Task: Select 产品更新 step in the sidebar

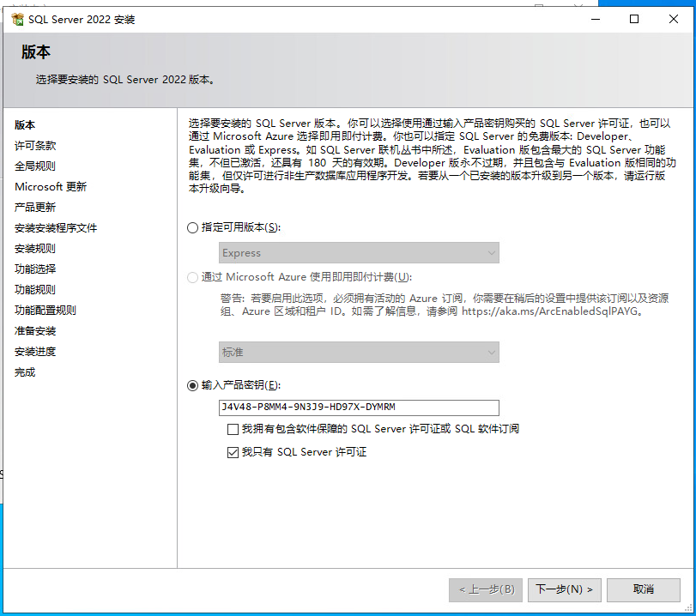Action: [35, 208]
